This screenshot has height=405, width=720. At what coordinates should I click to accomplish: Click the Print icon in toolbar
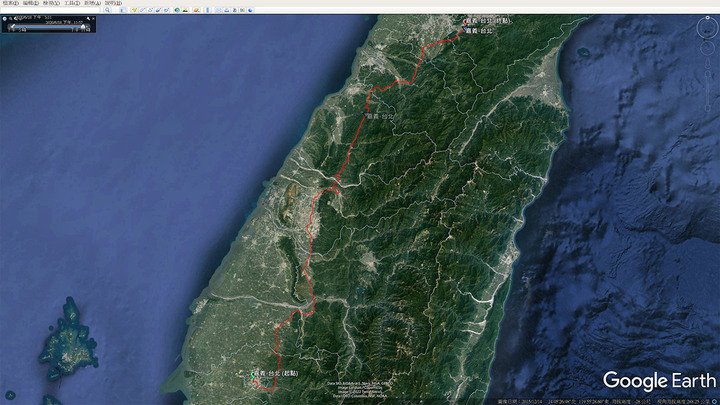coord(227,10)
